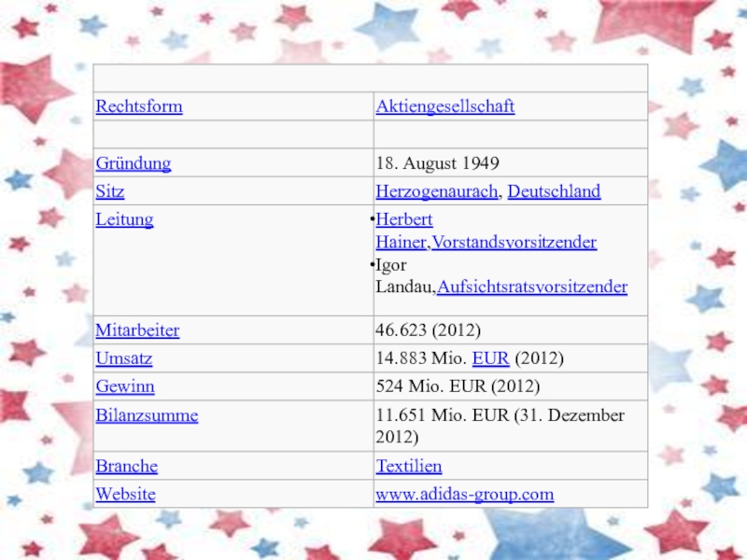Visit www.adidas-group.com link
This screenshot has width=747, height=560.
click(x=464, y=495)
